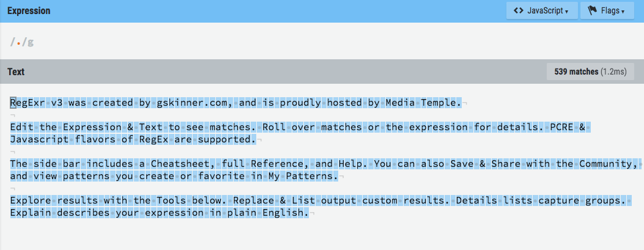Click the small arrow next to Flags
This screenshot has height=250, width=644.
click(x=623, y=12)
